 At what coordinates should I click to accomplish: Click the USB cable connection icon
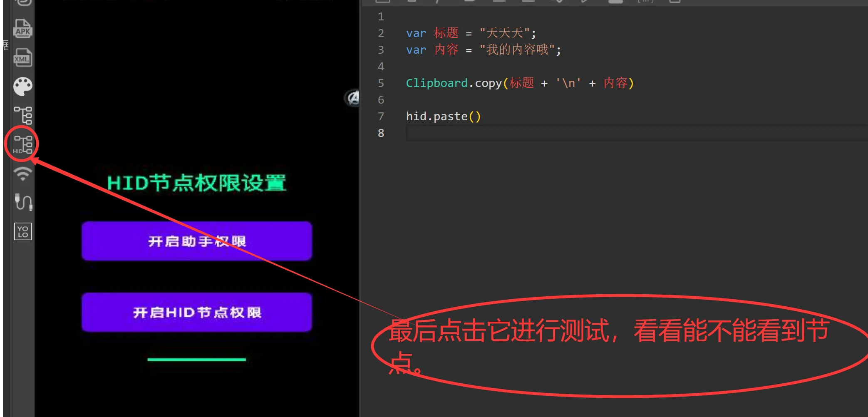click(x=23, y=202)
